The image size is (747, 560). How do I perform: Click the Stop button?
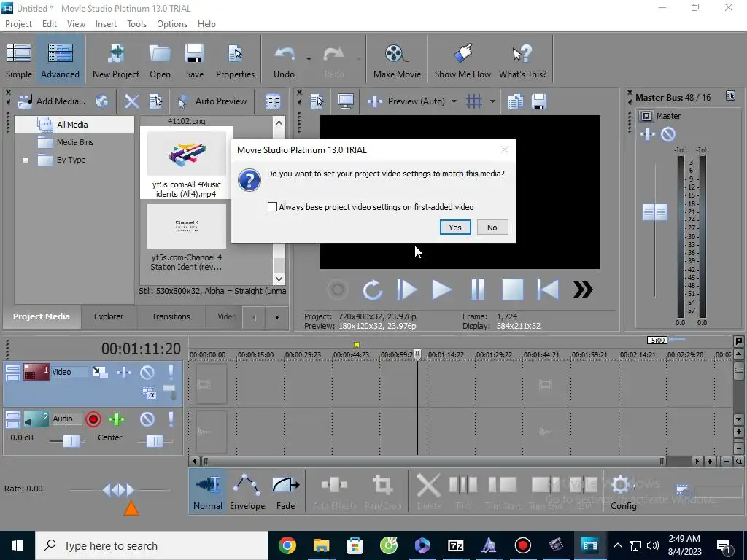513,289
